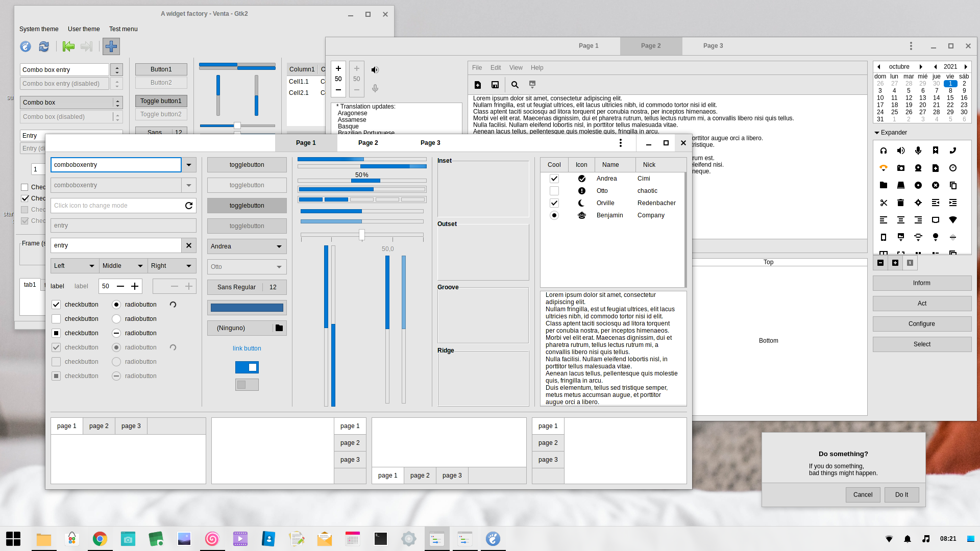Viewport: 980px width, 551px height.
Task: Toggle the indeterminate third checkbutton
Action: (x=56, y=333)
